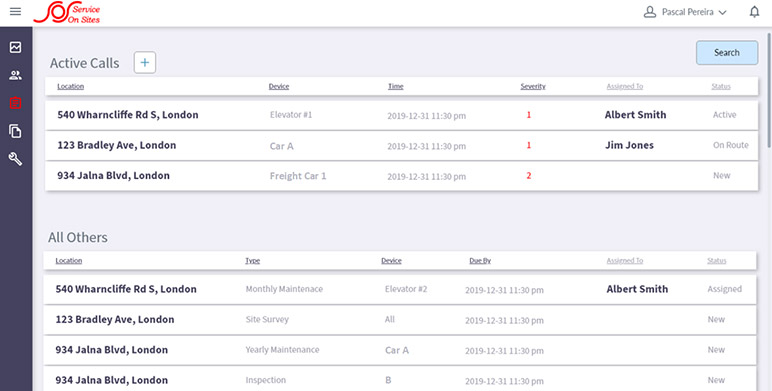
Task: Add a new active call with plus button
Action: tap(145, 63)
